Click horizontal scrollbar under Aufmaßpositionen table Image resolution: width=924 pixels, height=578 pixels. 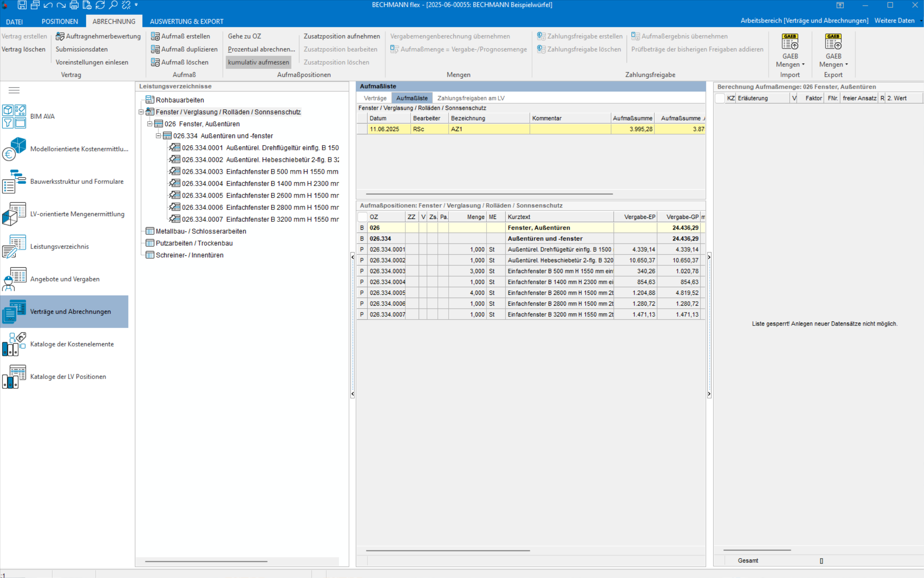448,551
